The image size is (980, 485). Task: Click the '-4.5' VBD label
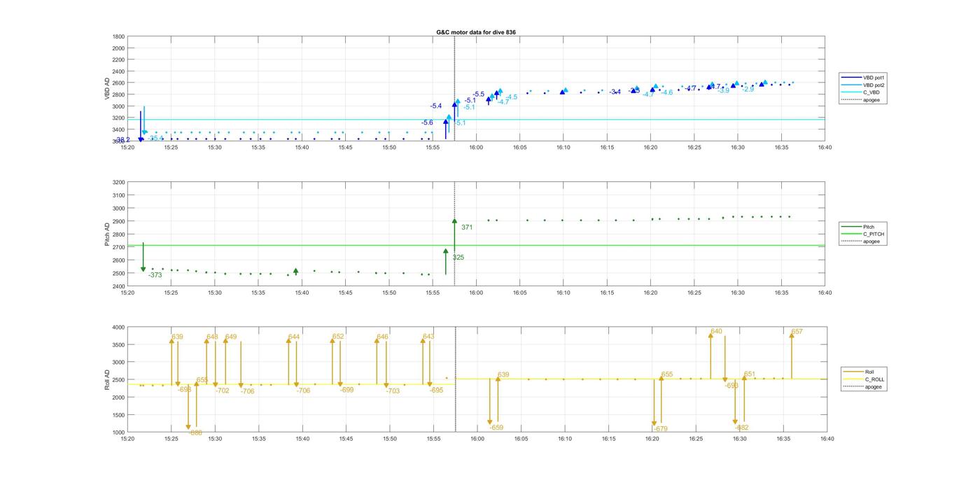[512, 97]
